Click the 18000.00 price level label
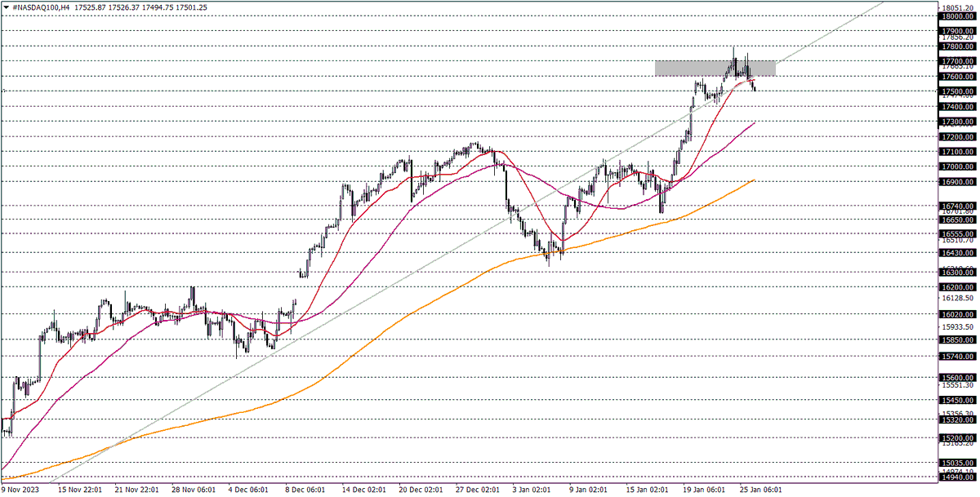The image size is (980, 497). [x=957, y=16]
